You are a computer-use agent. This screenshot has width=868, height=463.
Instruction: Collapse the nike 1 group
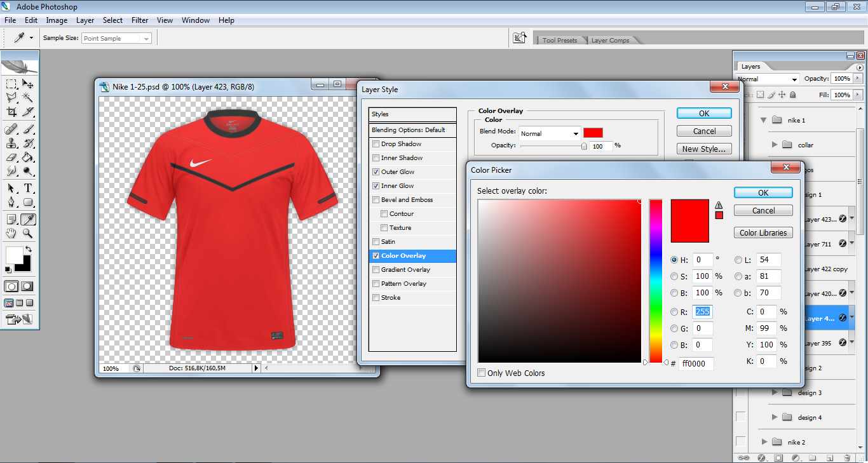[x=763, y=120]
